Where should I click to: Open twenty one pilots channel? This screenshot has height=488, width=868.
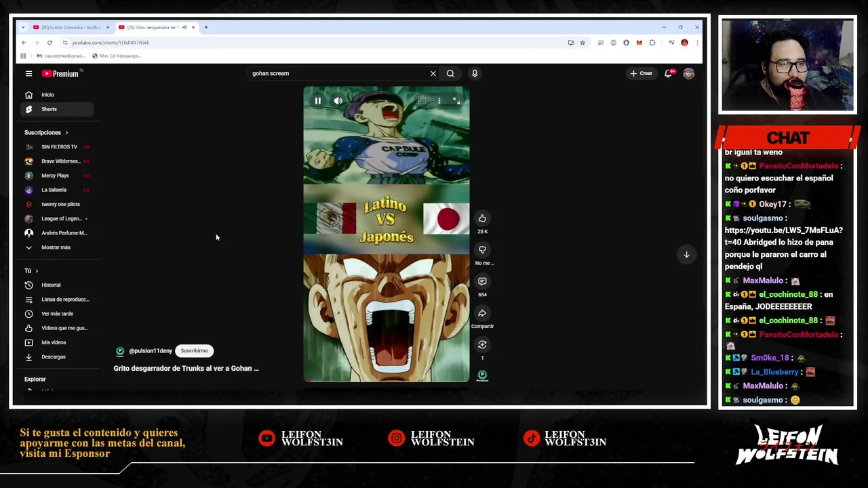tap(57, 204)
